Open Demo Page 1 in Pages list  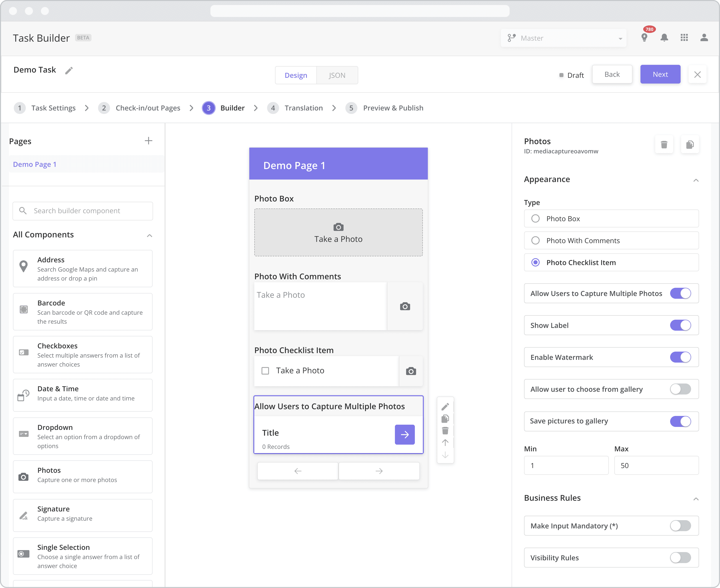tap(35, 164)
